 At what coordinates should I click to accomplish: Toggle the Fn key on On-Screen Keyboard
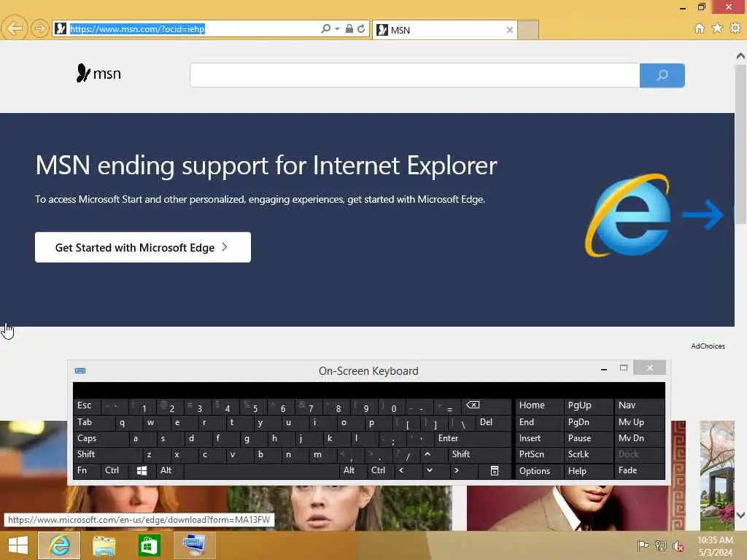click(x=87, y=471)
